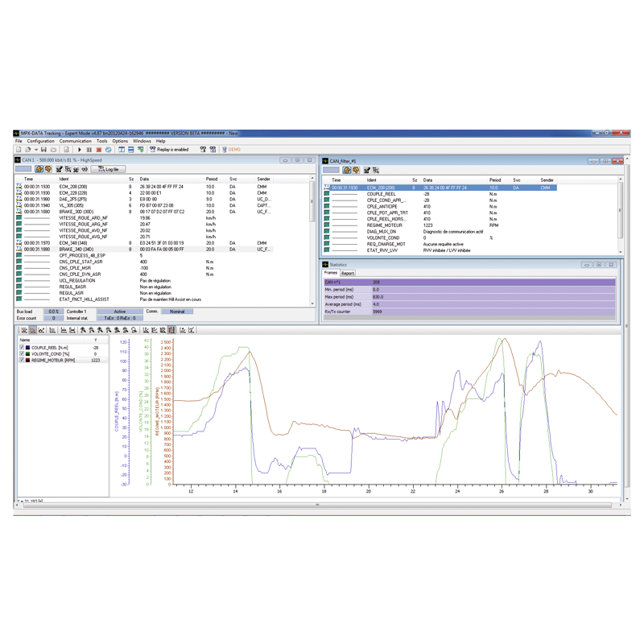Viewport: 644px width, 644px height.
Task: Toggle the VOLONTE_COND [%] curve checkbox
Action: coord(22,353)
